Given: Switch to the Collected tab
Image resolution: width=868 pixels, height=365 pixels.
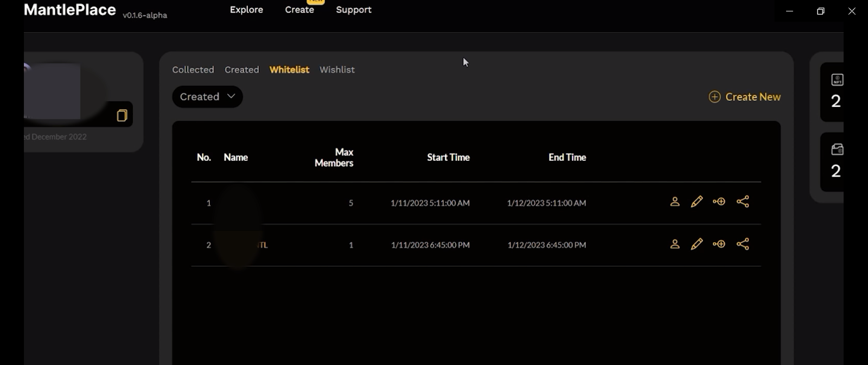Looking at the screenshot, I should 193,70.
